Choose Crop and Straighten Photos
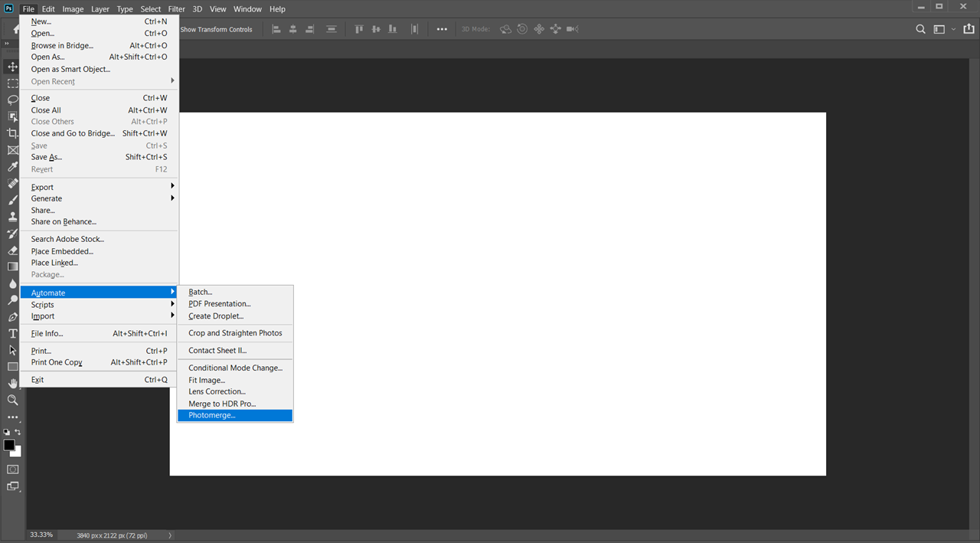Image resolution: width=980 pixels, height=543 pixels. 235,333
